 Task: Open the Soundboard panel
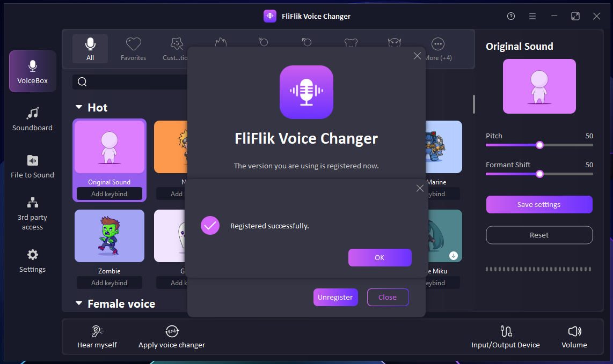[33, 119]
